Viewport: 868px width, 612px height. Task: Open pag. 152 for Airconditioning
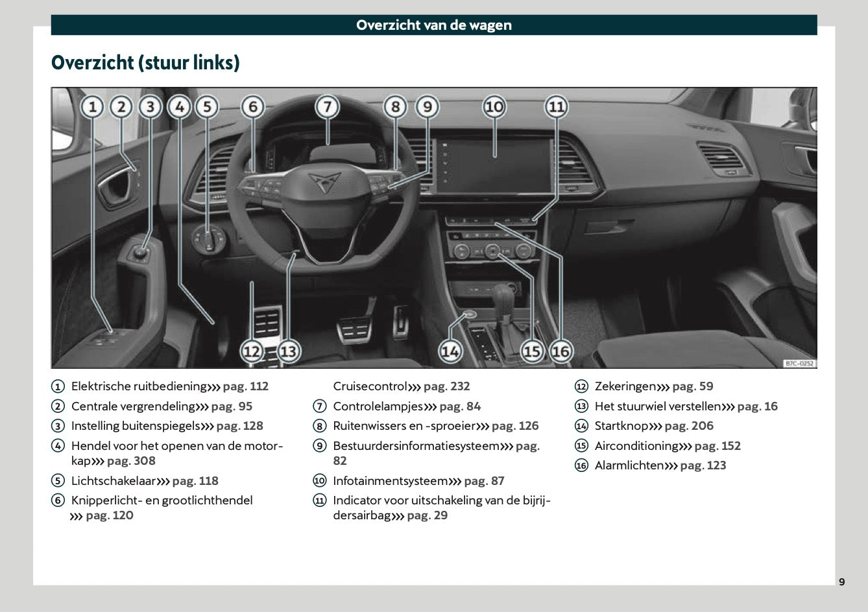(x=717, y=446)
